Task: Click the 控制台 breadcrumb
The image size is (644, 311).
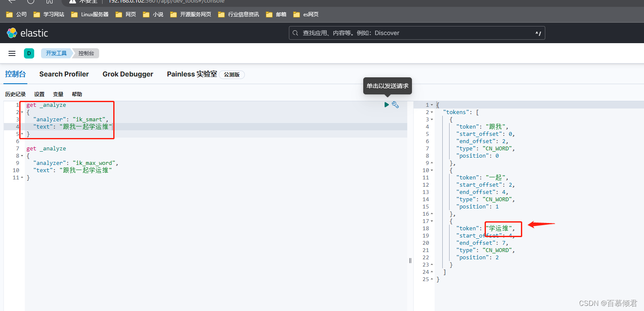Action: click(x=87, y=53)
